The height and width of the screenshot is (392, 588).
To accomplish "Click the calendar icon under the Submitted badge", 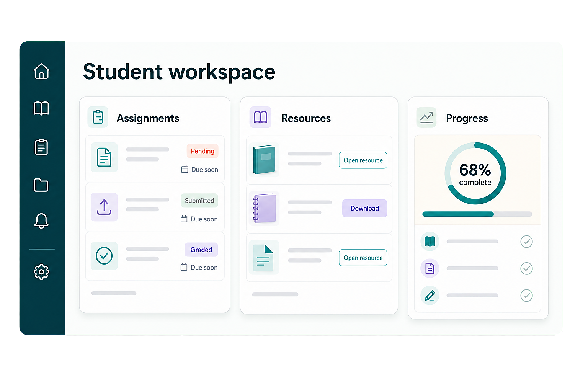I will coord(184,219).
